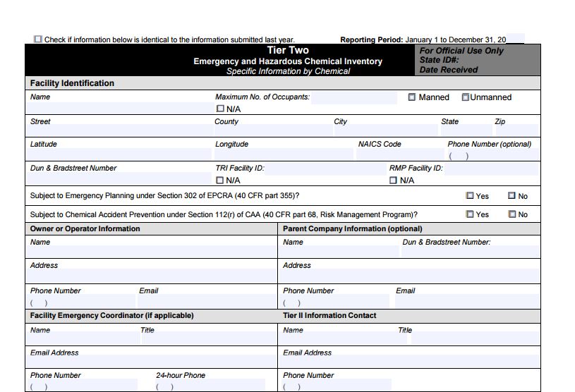Click Tier II Contact Phone Number field

[335, 385]
